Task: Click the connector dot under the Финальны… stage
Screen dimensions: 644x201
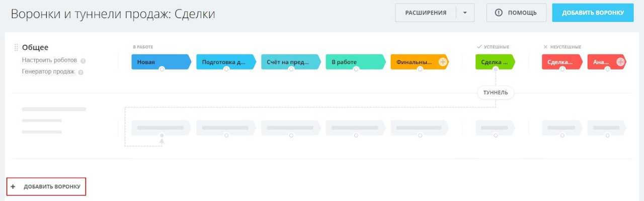Action: coord(421,70)
